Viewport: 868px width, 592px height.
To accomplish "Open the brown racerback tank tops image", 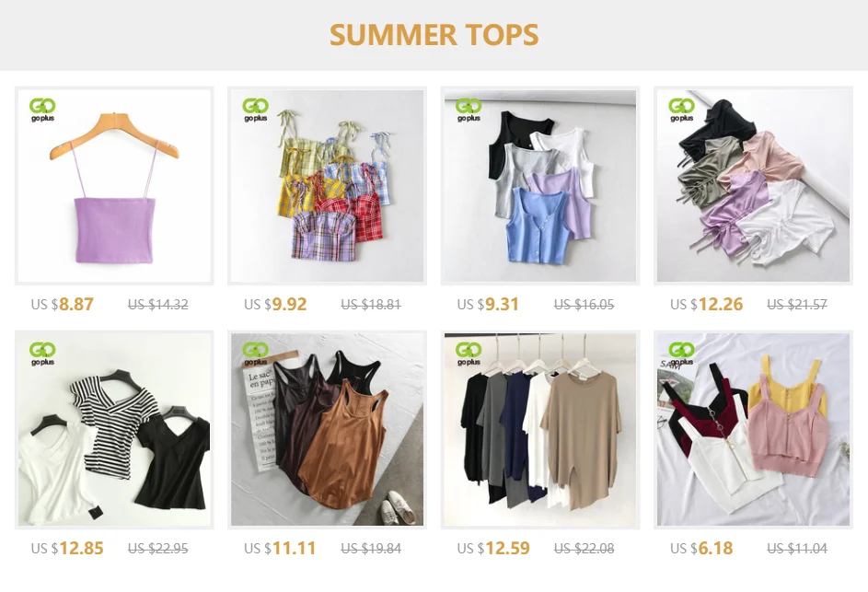I will tap(327, 430).
